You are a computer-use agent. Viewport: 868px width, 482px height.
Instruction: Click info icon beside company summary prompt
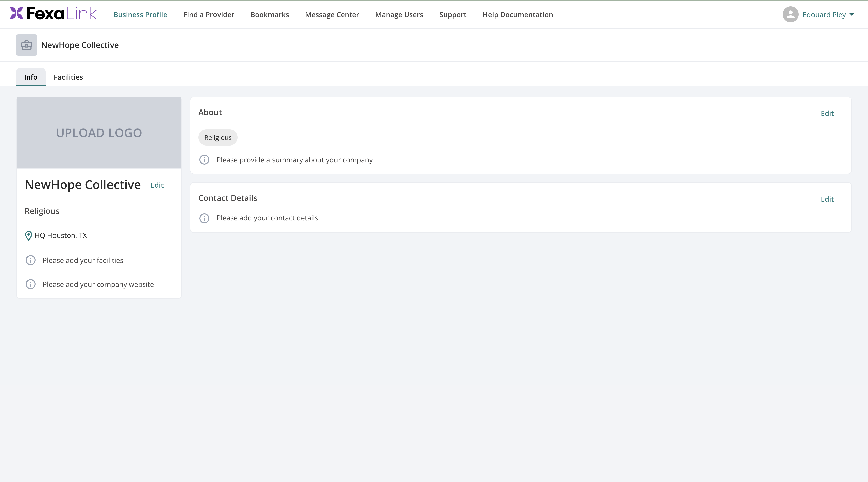click(x=204, y=160)
